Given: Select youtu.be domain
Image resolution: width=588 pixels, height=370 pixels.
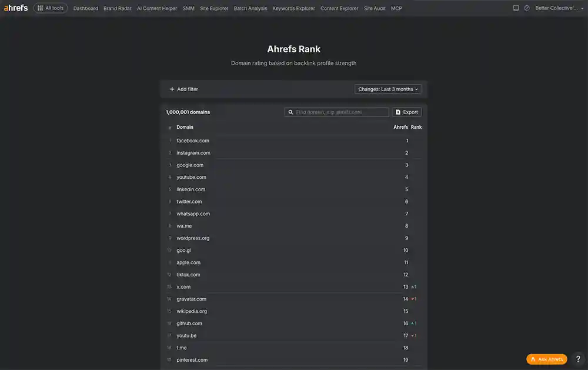Looking at the screenshot, I should [x=186, y=335].
